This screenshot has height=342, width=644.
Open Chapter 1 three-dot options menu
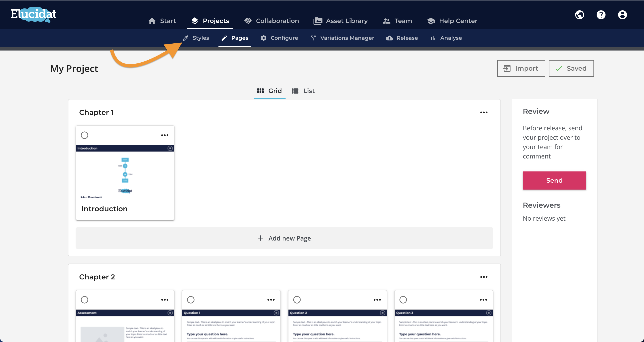tap(484, 112)
